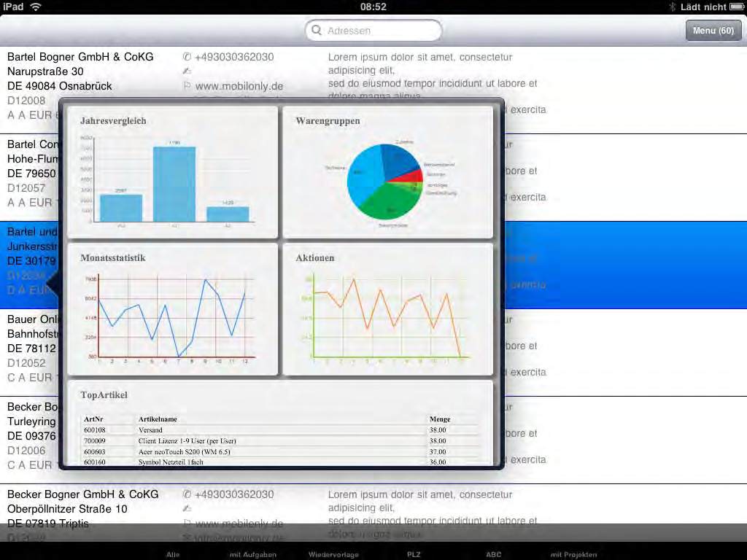747x560 pixels.
Task: Open the Jahresvergleich bar chart tile
Action: pos(172,172)
